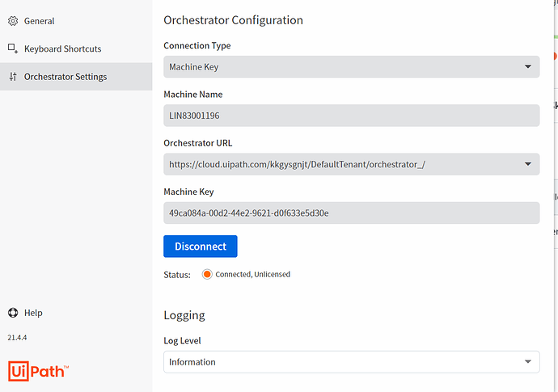Switch to Keyboard Shortcuts tab
Screen dimensions: 558x392
point(62,49)
